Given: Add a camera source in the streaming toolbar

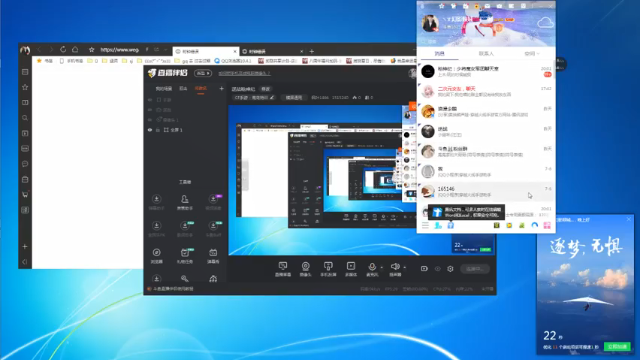Looking at the screenshot, I should pos(305,269).
